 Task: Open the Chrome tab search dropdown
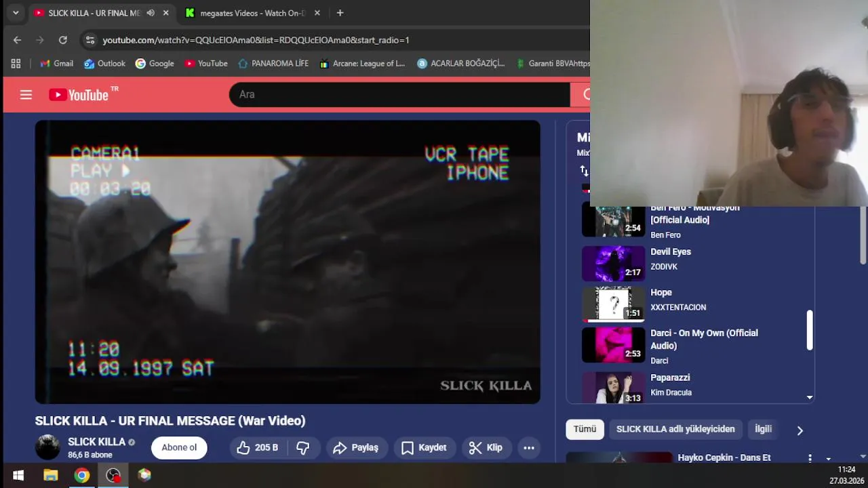coord(15,13)
